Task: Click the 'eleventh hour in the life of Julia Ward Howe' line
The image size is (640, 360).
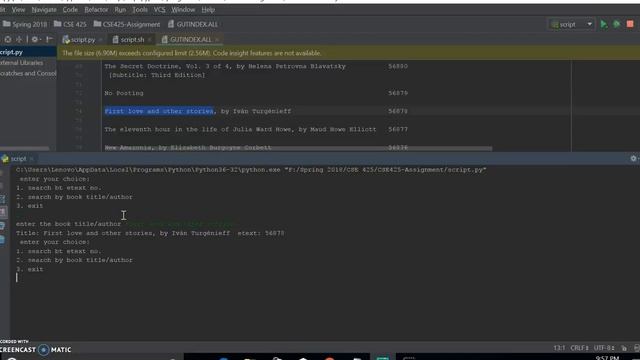Action: 240,129
